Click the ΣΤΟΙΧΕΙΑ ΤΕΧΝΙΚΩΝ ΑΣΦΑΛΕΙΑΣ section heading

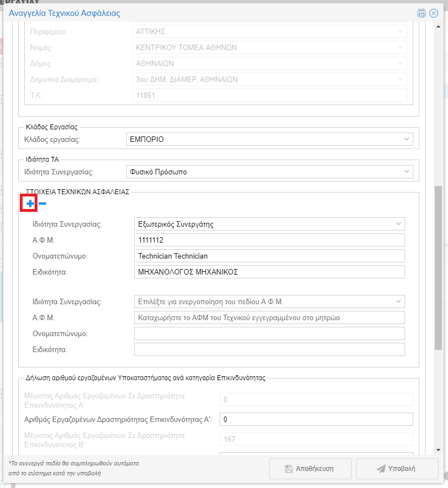pos(78,192)
